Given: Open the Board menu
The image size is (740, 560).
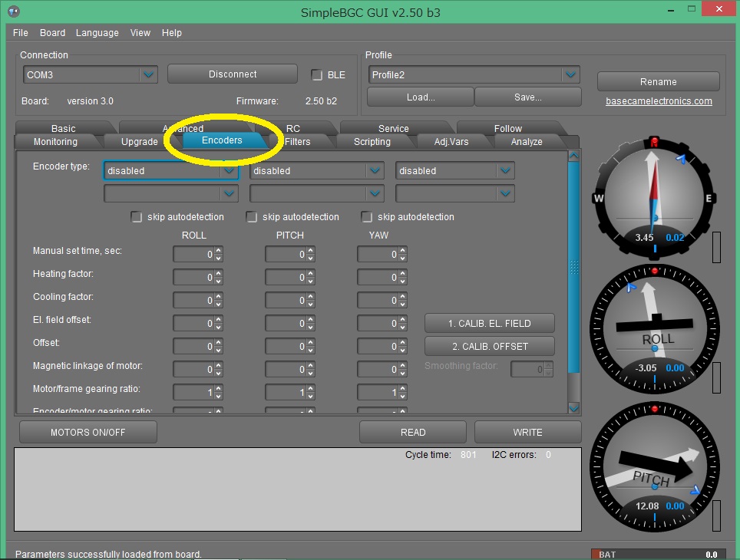Looking at the screenshot, I should (x=52, y=33).
